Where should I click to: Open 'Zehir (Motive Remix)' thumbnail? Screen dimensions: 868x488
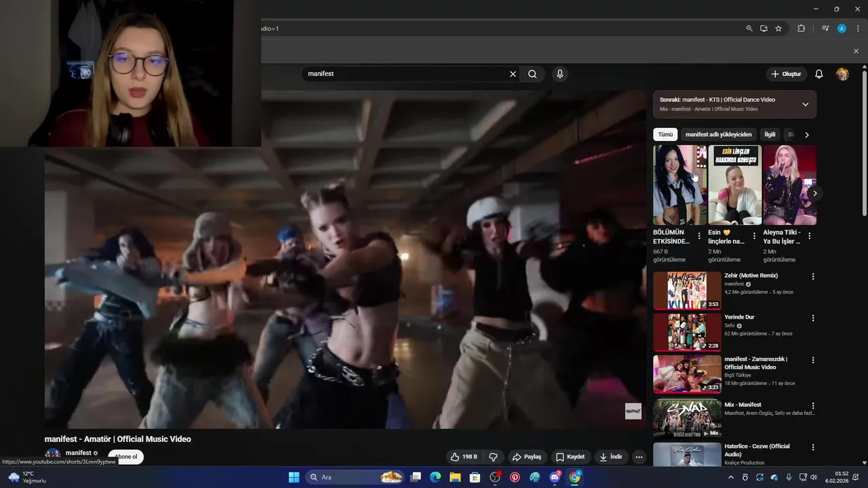[687, 291]
